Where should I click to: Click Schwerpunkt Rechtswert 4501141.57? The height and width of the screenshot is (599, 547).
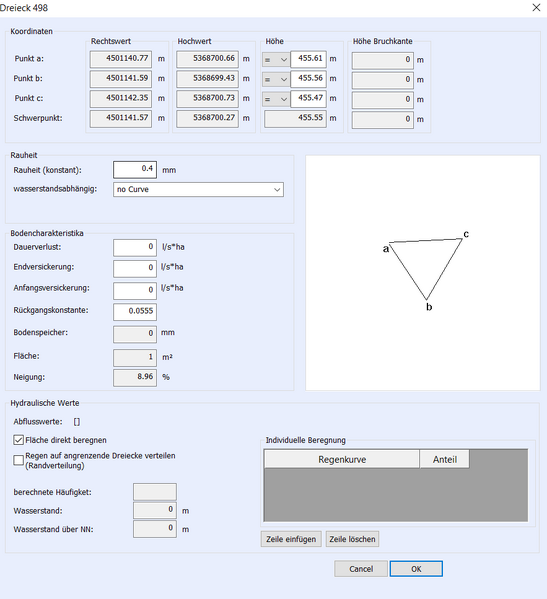click(121, 119)
